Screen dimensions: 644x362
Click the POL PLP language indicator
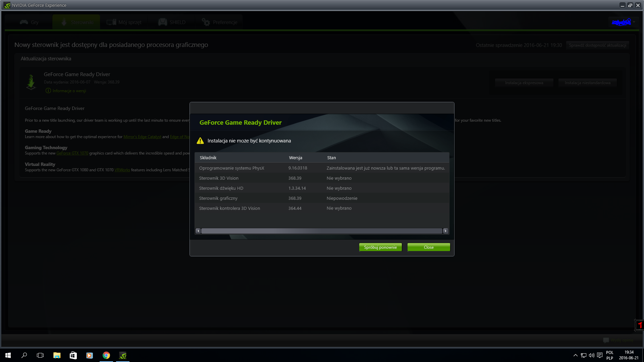(610, 355)
